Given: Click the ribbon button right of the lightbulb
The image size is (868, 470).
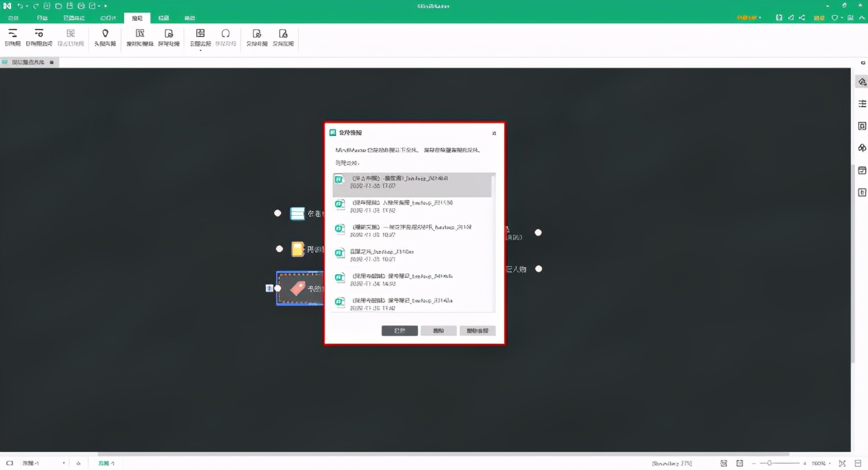Looking at the screenshot, I should point(140,37).
